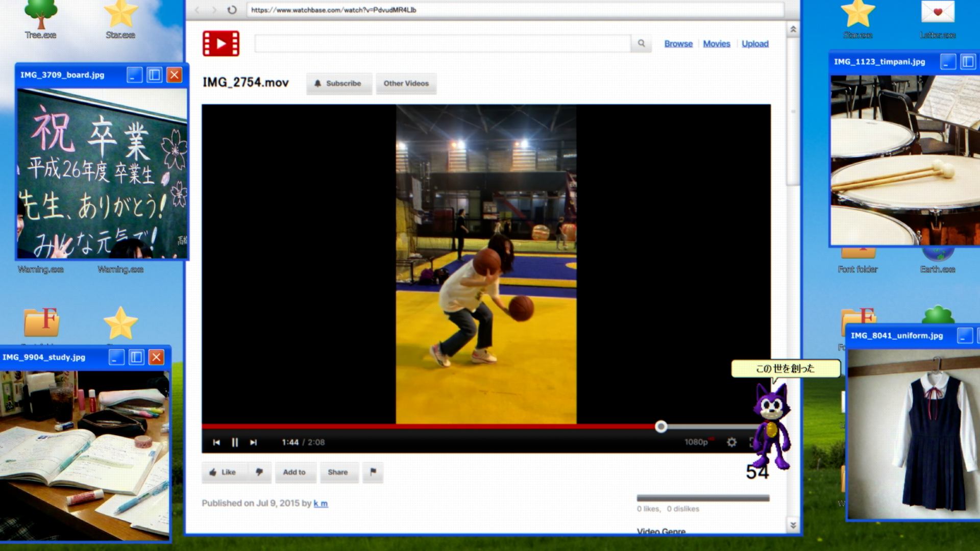Go to the Movies link
980x551 pixels.
click(x=716, y=44)
